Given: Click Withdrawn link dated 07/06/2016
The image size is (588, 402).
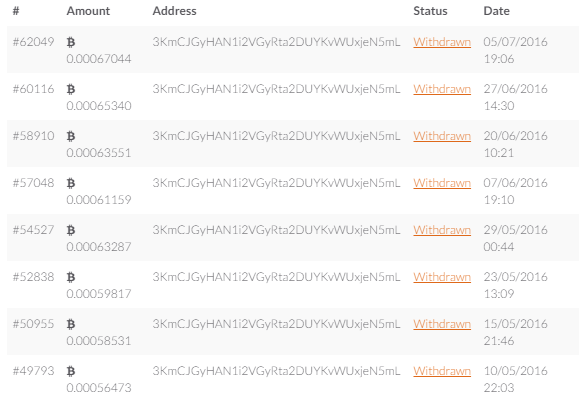Looking at the screenshot, I should 442,183.
